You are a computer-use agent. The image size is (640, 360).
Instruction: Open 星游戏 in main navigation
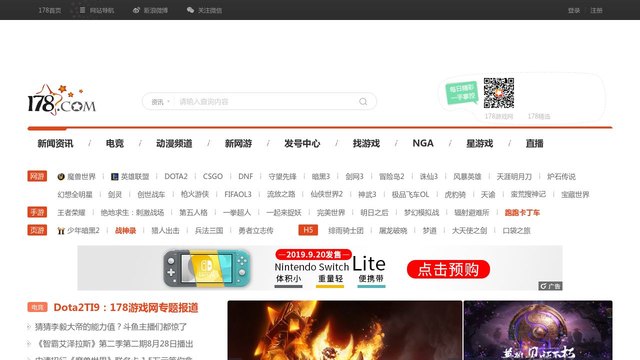[480, 144]
